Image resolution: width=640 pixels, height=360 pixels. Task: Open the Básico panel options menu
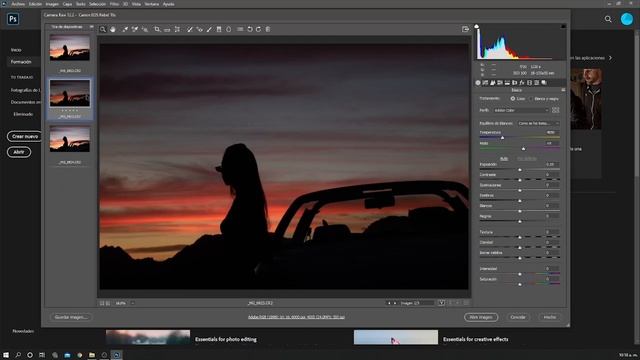563,90
